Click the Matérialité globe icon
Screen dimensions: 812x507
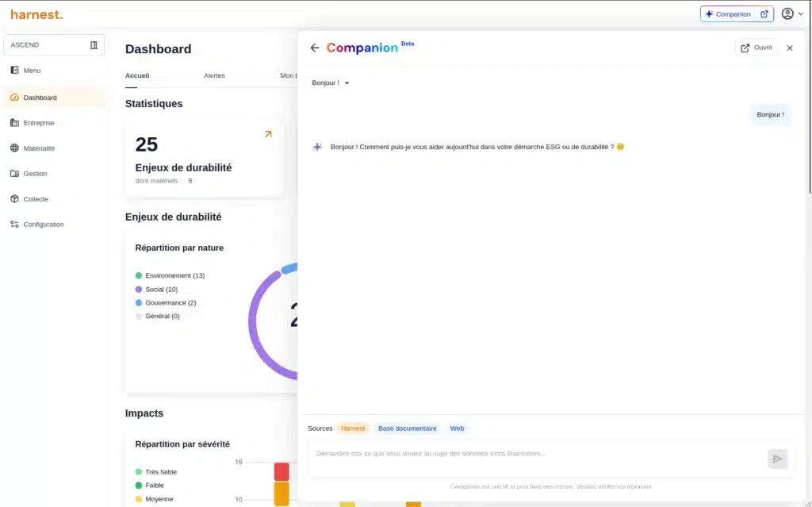(14, 148)
